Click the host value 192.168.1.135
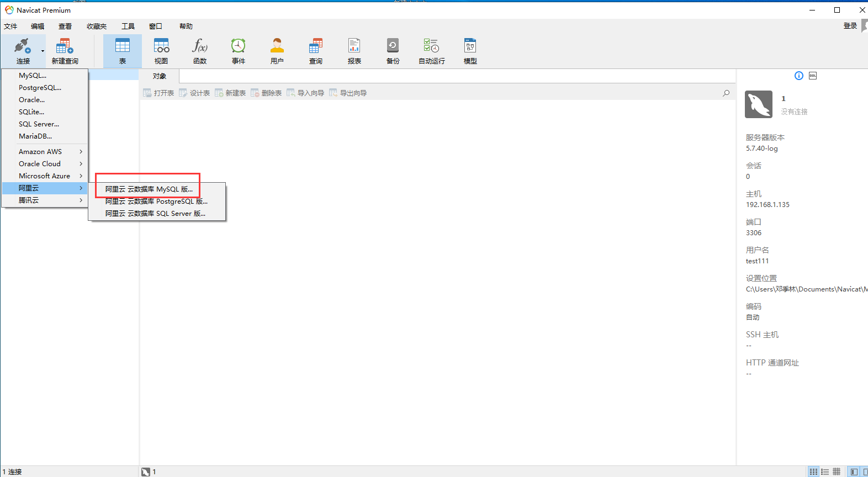868x477 pixels. coord(768,205)
